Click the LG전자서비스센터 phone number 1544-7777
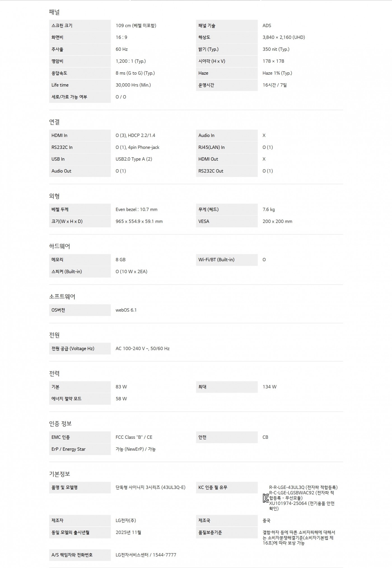The height and width of the screenshot is (568, 392). [164, 555]
